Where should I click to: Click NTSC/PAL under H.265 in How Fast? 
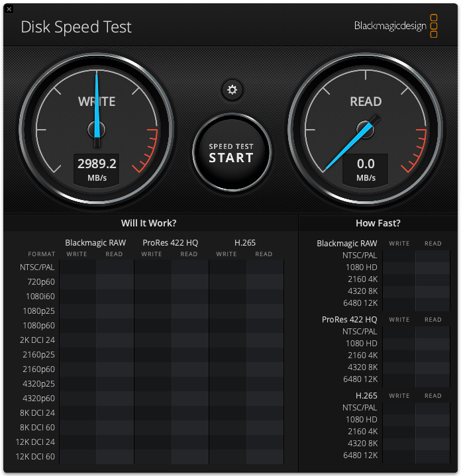[x=360, y=408]
